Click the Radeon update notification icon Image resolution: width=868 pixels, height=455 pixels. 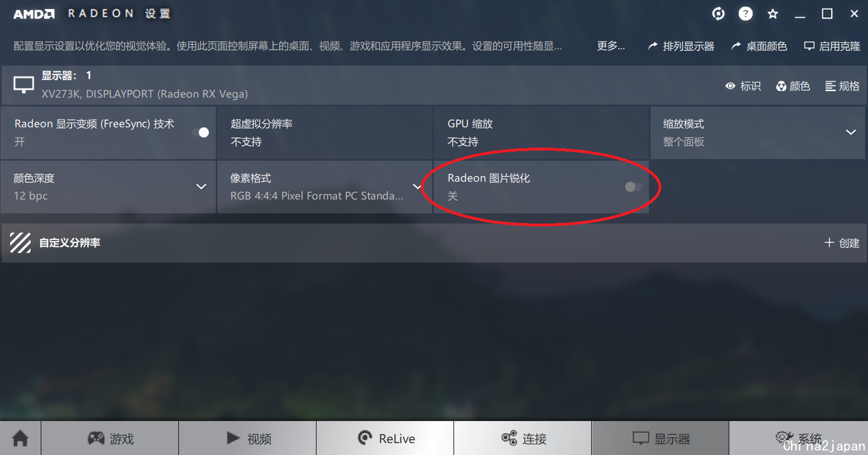[718, 14]
